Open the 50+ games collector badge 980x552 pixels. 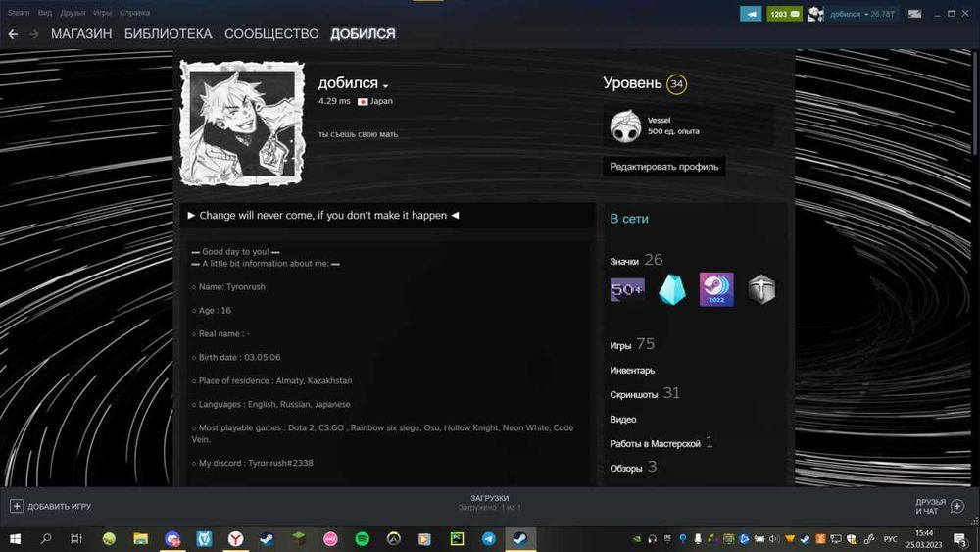coord(627,289)
